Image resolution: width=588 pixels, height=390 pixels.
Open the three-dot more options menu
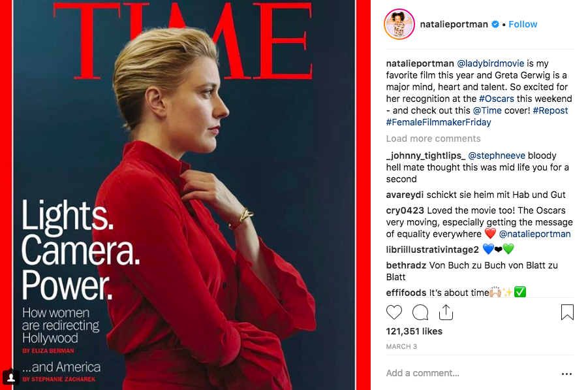[566, 374]
